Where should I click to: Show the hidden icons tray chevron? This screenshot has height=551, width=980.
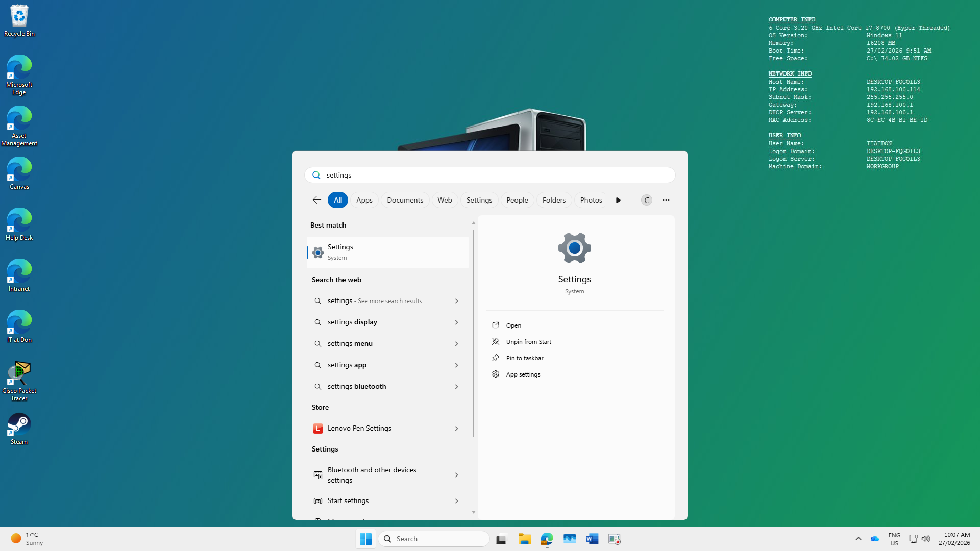pos(858,539)
